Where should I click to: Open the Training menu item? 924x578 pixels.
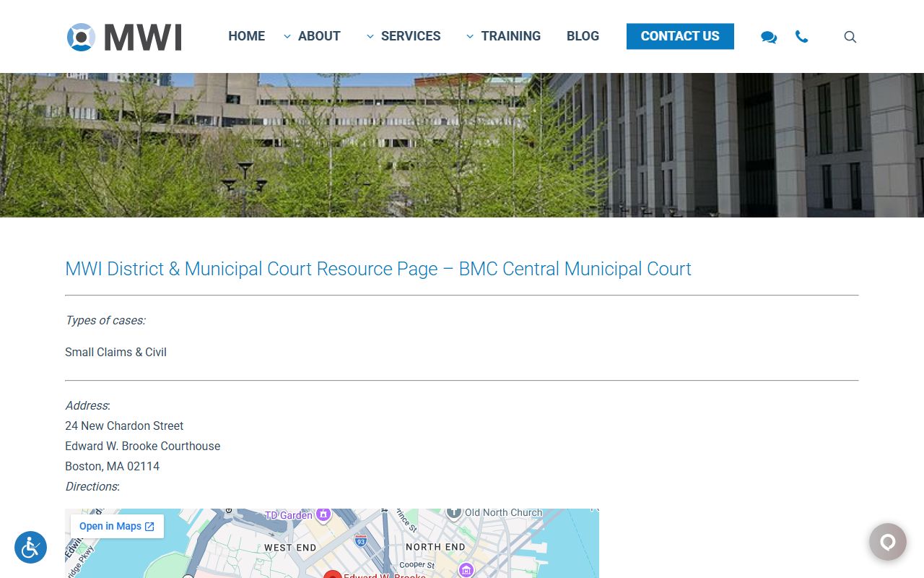click(510, 36)
